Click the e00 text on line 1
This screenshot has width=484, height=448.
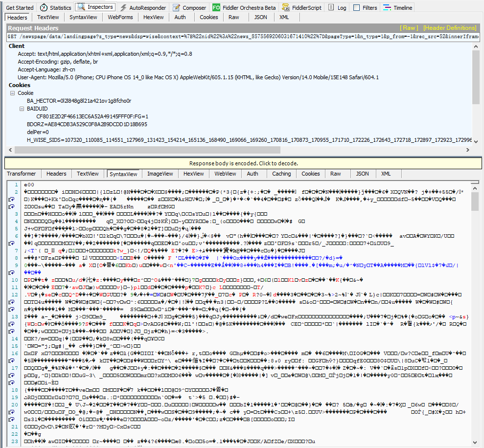pos(29,184)
